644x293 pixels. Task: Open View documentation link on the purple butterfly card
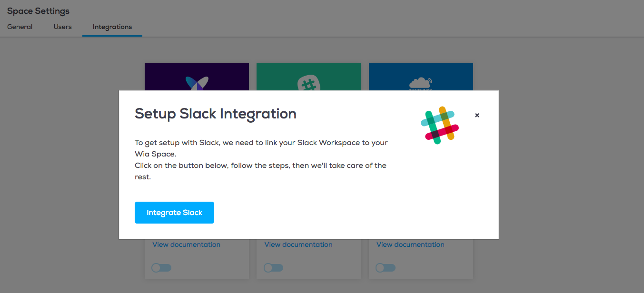186,244
